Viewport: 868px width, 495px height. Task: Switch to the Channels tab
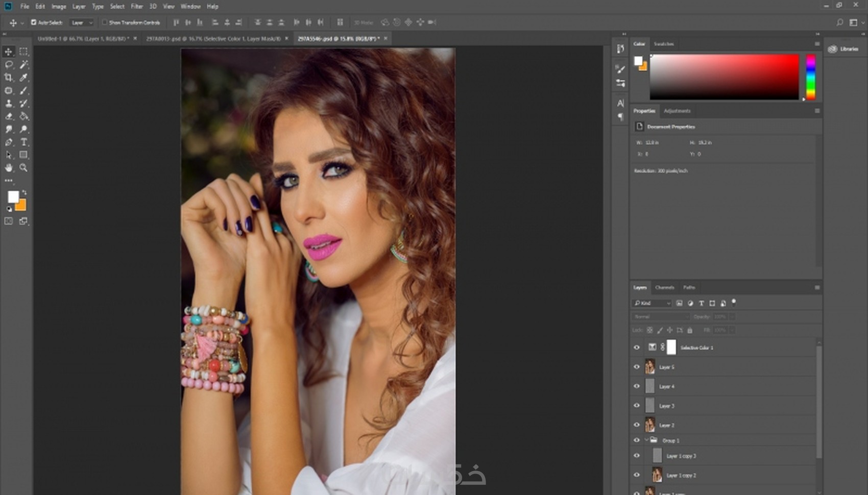[x=664, y=288]
